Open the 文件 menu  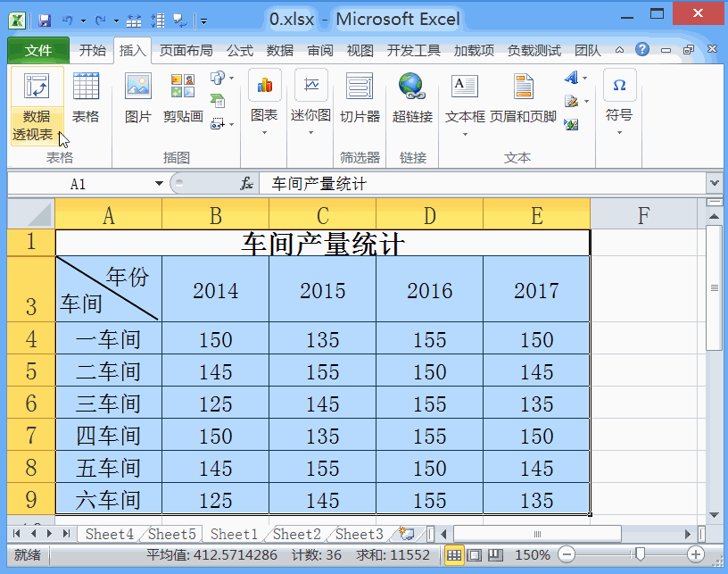click(x=39, y=51)
